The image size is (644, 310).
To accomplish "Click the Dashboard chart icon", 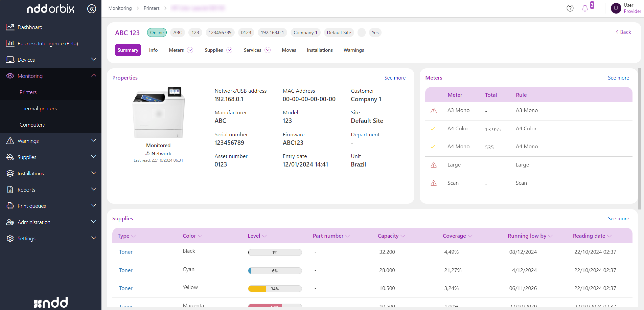I will [x=10, y=27].
